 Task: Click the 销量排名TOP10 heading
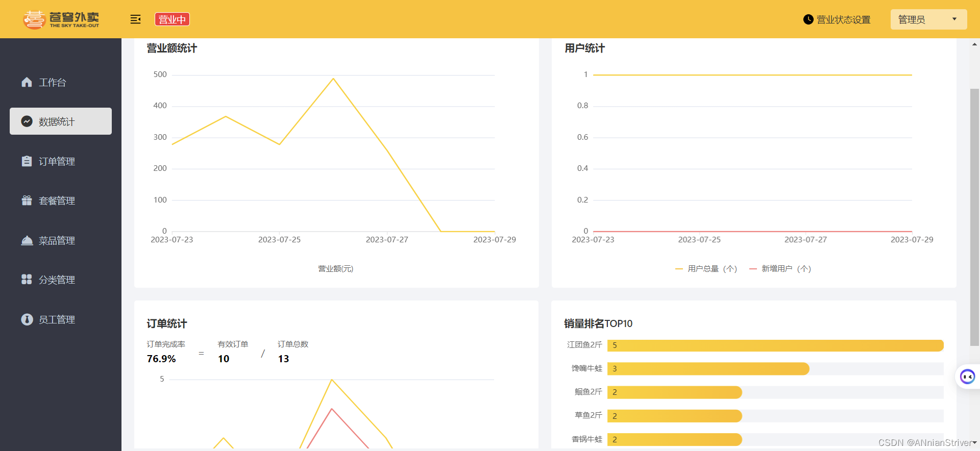pos(598,323)
